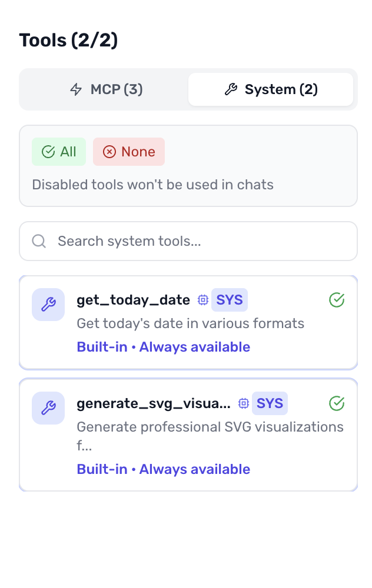Click the magnifying glass search icon
Screen dimensions: 372x588
38,241
